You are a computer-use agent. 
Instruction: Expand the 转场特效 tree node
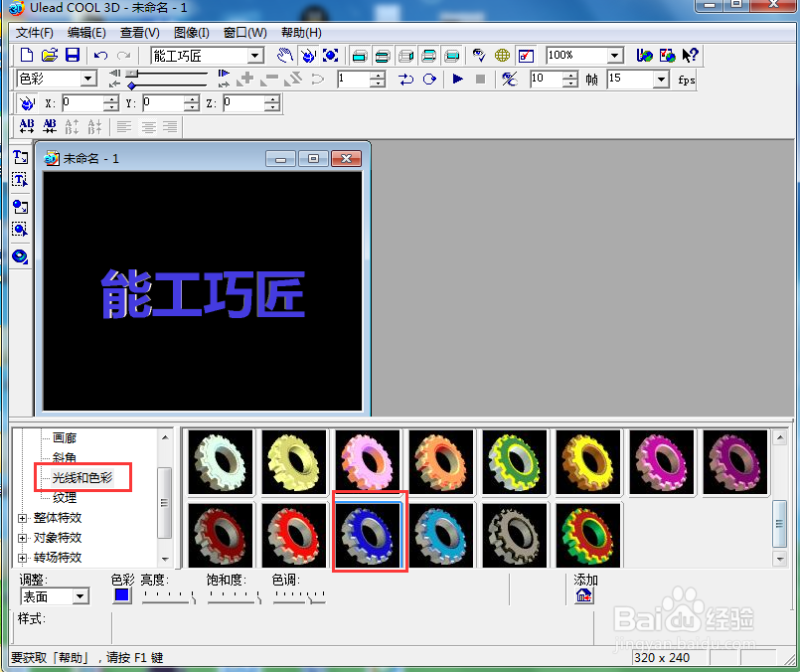click(x=22, y=559)
